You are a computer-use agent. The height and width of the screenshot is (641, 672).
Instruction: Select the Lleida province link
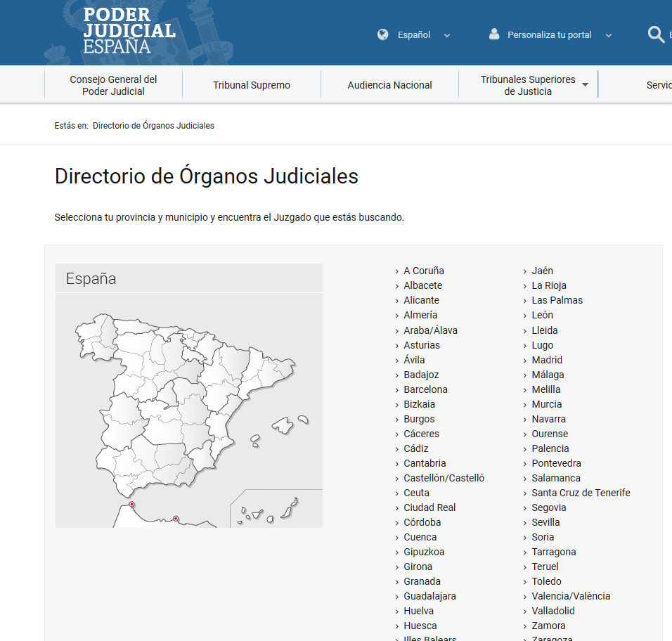click(x=545, y=330)
